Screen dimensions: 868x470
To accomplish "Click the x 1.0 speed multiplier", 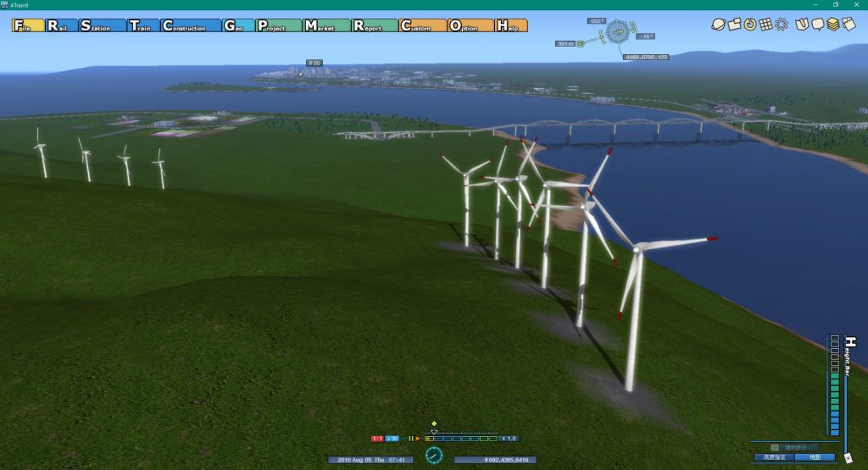I will click(509, 439).
